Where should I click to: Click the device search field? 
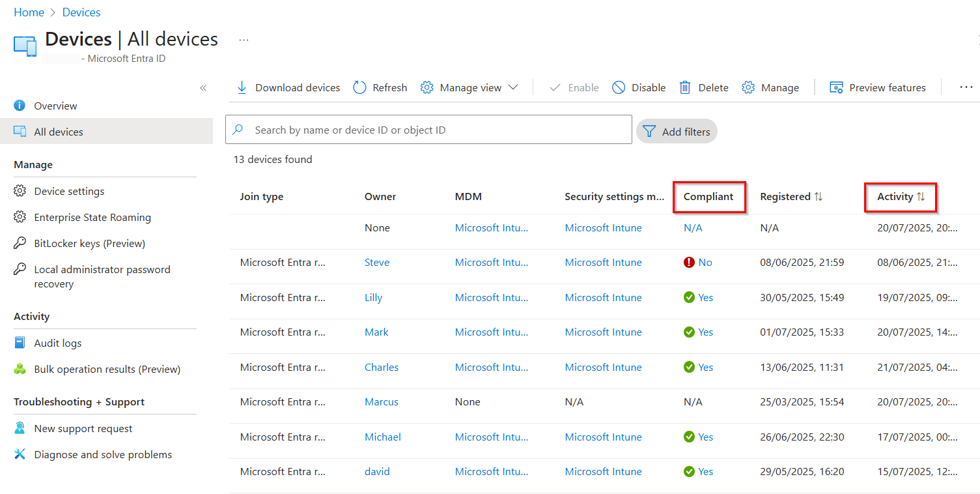(x=428, y=129)
